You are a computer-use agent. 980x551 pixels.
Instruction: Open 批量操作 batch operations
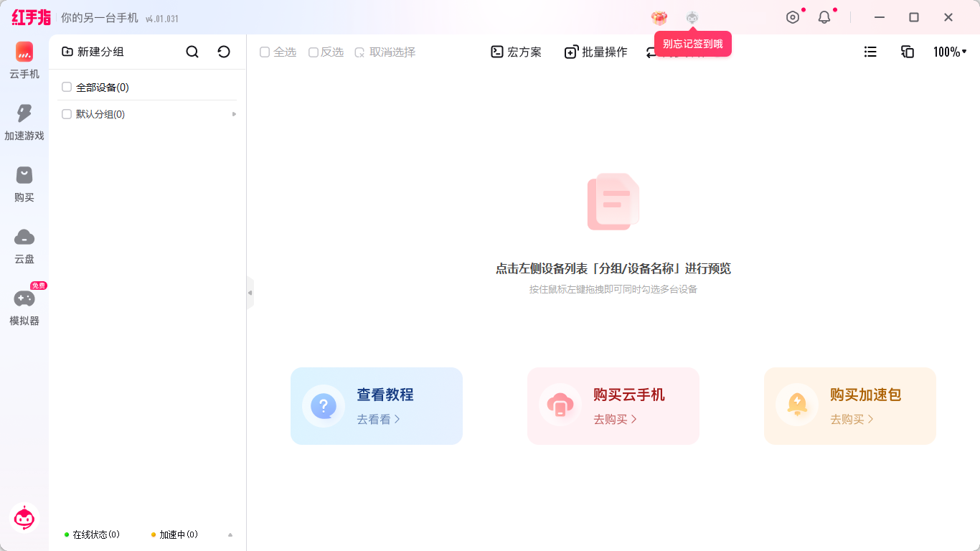(595, 52)
